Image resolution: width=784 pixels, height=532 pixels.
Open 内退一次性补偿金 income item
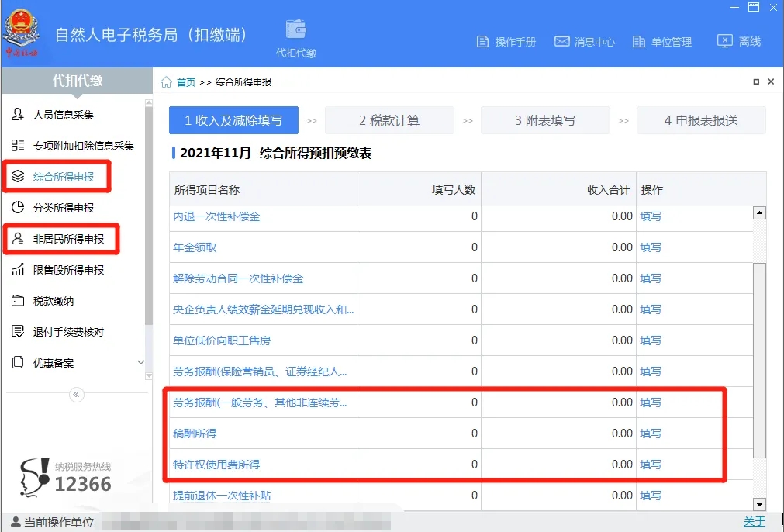pos(216,216)
